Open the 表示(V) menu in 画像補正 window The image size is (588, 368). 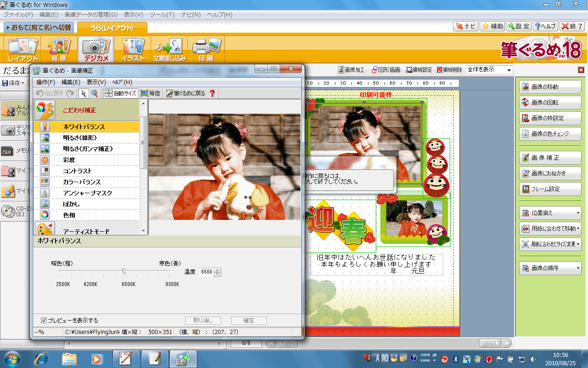96,82
